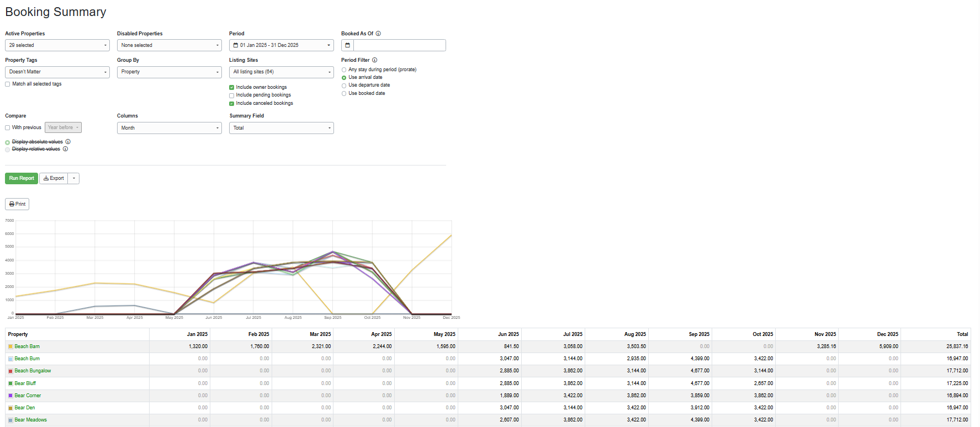Click Bear Corner purple color swatch
980x427 pixels.
pyautogui.click(x=10, y=396)
